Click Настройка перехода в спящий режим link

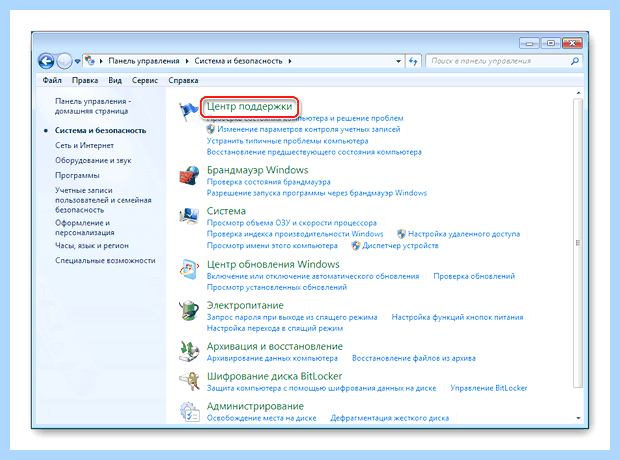pos(275,328)
